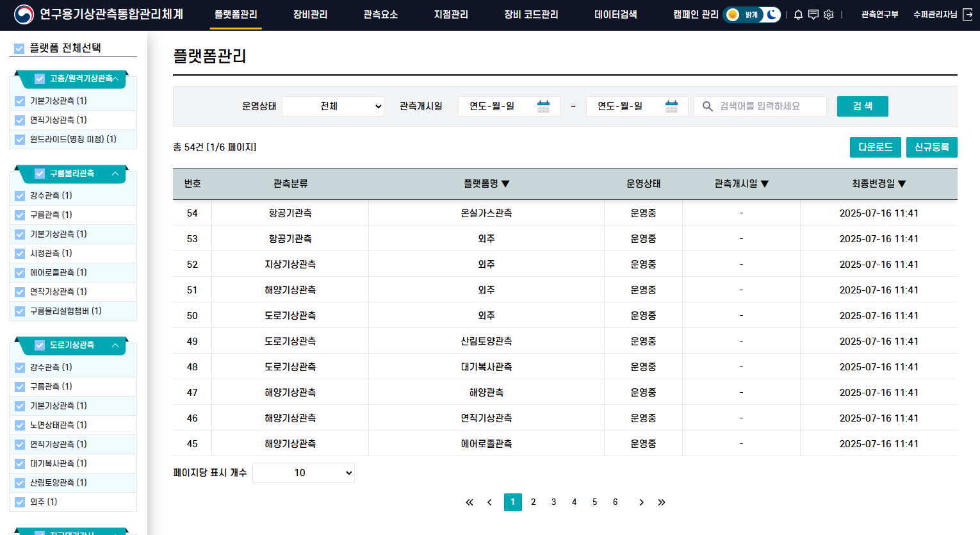The width and height of the screenshot is (980, 535).
Task: Open calendar for end date field
Action: click(671, 106)
